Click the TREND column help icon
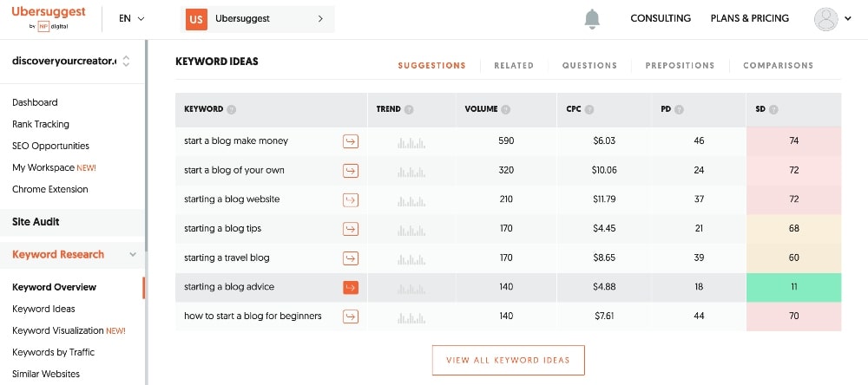 coord(409,109)
